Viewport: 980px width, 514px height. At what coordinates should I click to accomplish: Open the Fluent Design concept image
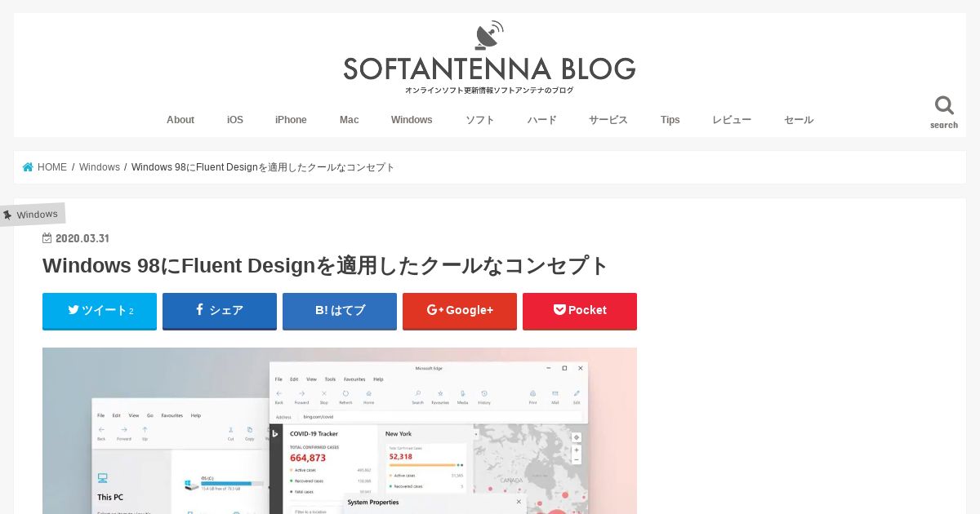(340, 431)
